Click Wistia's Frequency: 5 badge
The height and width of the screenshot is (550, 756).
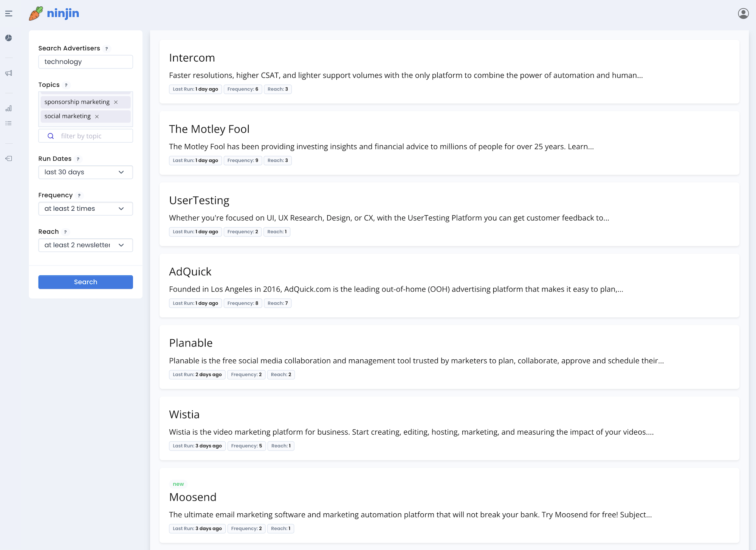tap(246, 446)
